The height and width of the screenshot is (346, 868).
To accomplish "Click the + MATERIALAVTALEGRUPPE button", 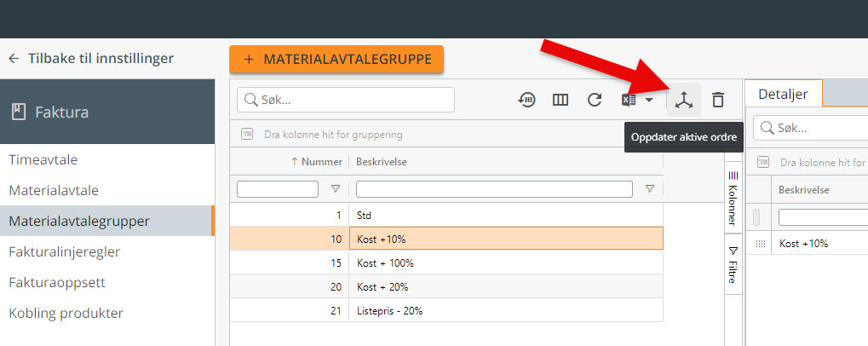I will pos(336,60).
